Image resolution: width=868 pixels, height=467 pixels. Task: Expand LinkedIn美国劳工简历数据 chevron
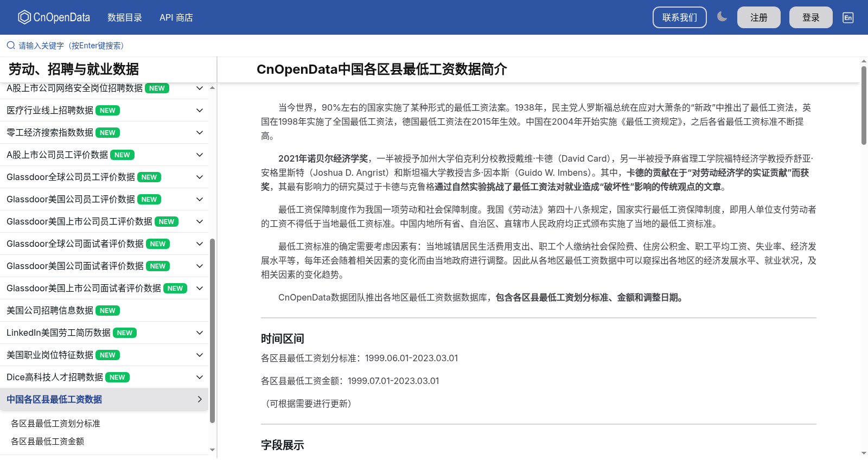(200, 332)
